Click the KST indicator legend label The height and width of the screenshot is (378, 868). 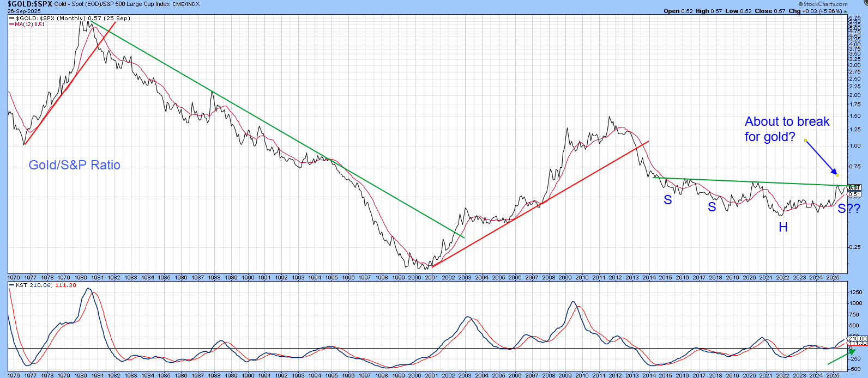click(x=21, y=285)
